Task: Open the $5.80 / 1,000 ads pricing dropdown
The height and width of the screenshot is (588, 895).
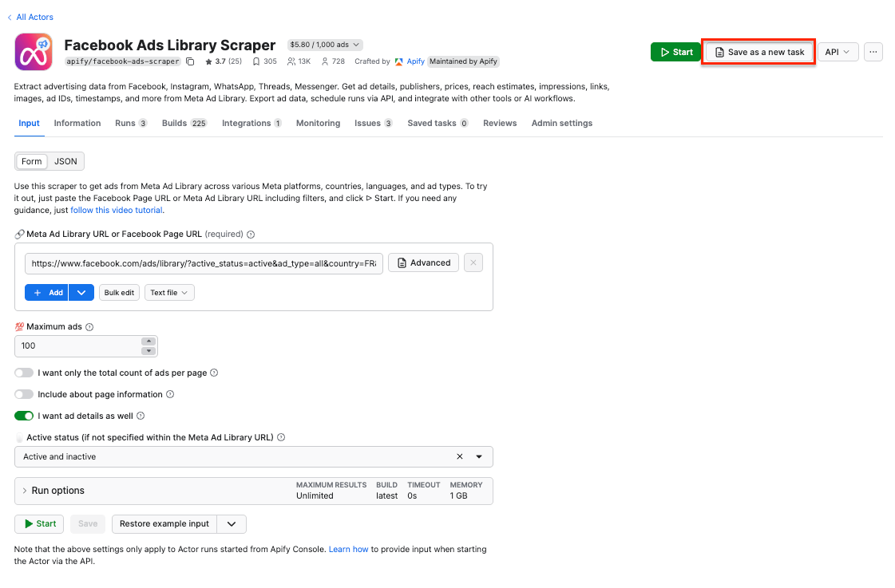Action: (324, 45)
